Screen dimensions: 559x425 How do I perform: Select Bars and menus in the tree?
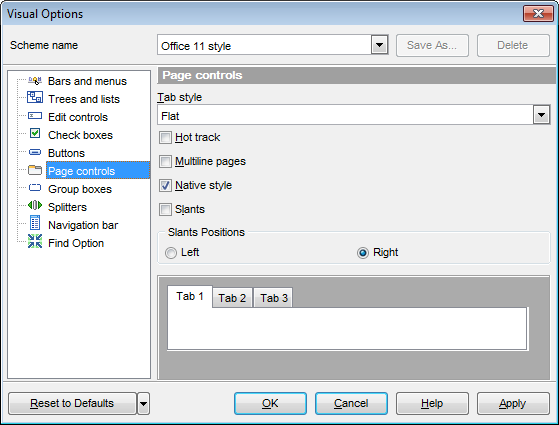point(87,81)
